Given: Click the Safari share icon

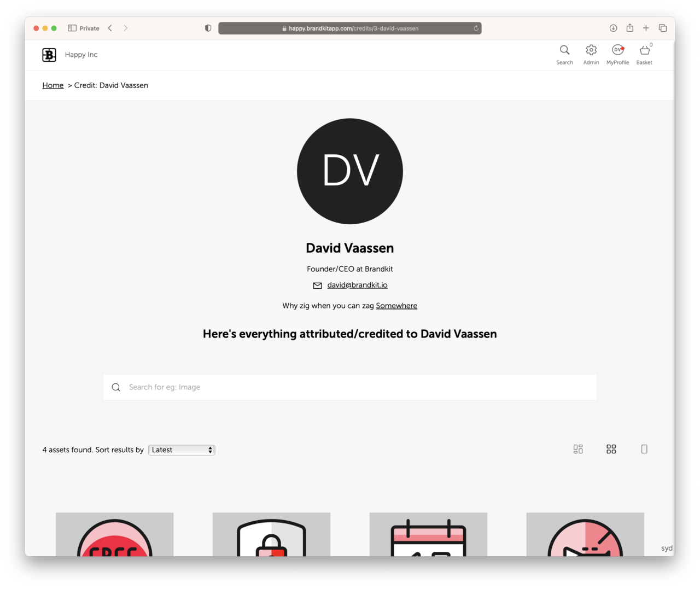Looking at the screenshot, I should pos(630,28).
